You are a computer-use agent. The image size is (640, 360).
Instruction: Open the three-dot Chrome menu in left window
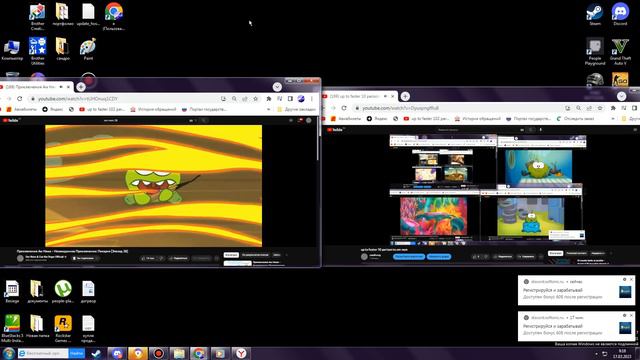point(312,99)
